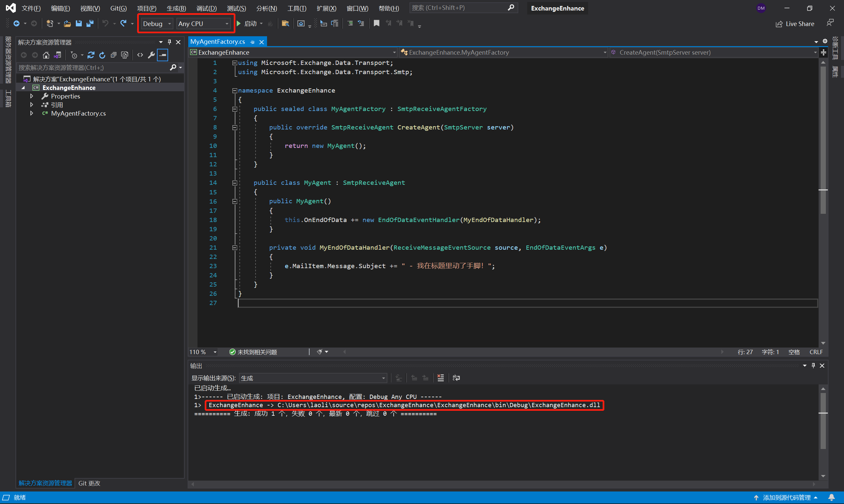The width and height of the screenshot is (844, 504).
Task: Collapse the MyAgentFactory class code block
Action: tap(234, 109)
